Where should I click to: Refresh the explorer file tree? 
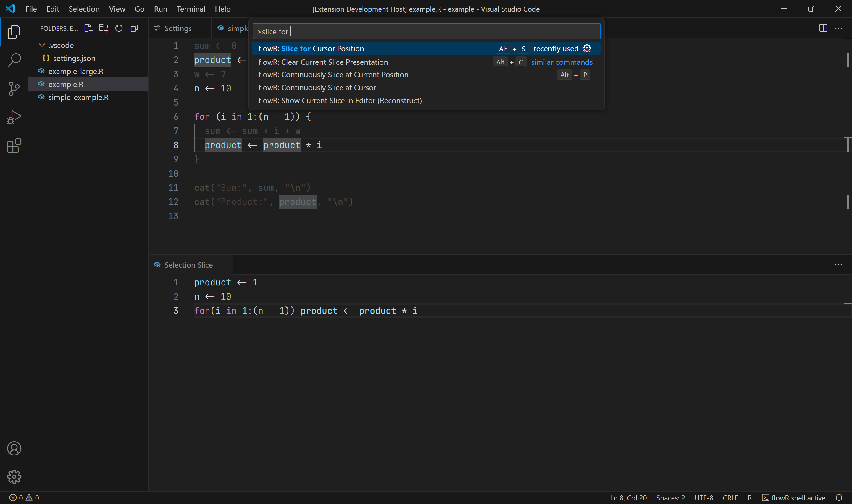point(119,28)
